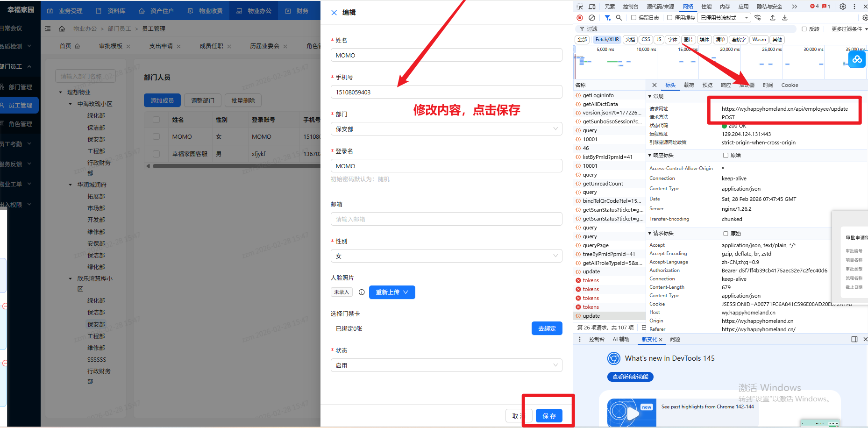Check the 反转 invert filter checkbox
868x428 pixels.
[804, 29]
